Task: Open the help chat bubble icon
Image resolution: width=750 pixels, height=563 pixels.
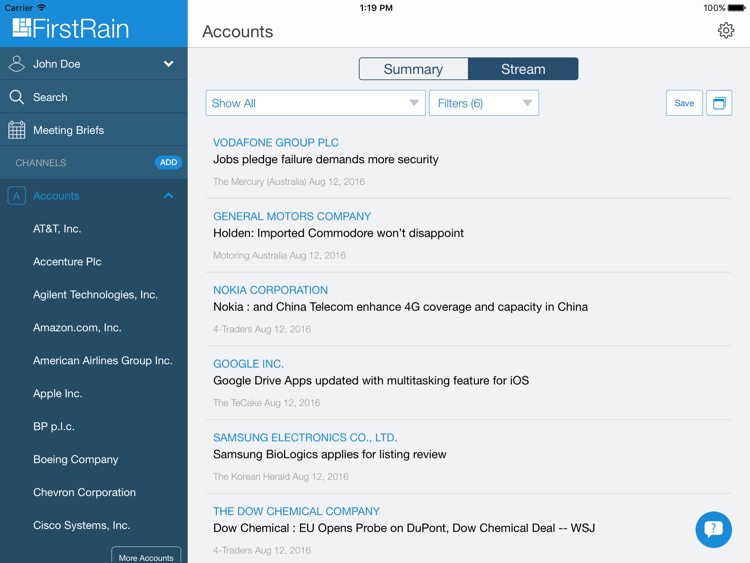Action: pyautogui.click(x=713, y=529)
